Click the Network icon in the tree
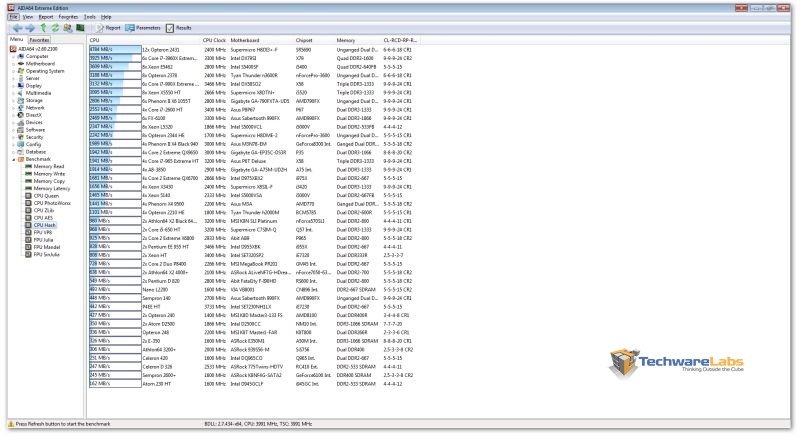This screenshot has width=800, height=437. [x=21, y=108]
